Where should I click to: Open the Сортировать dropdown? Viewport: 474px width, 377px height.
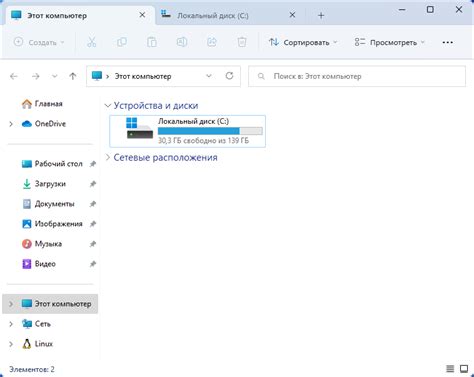tap(303, 42)
